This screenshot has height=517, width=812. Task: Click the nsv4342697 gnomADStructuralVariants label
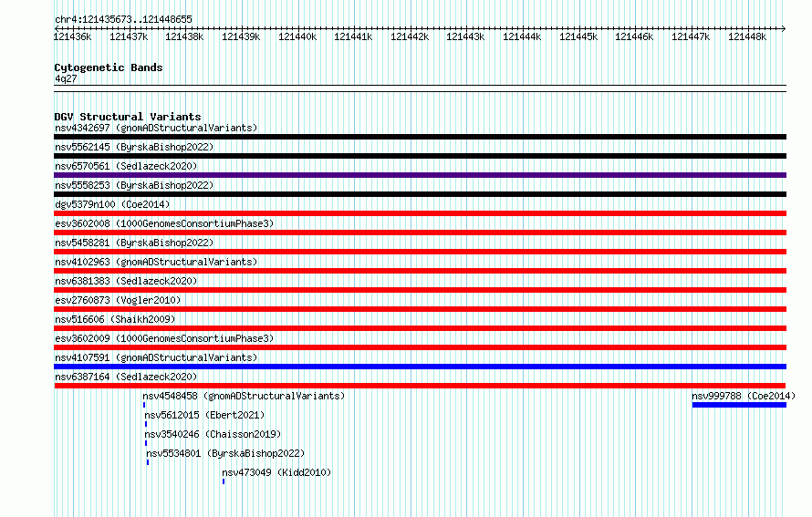[x=156, y=128]
